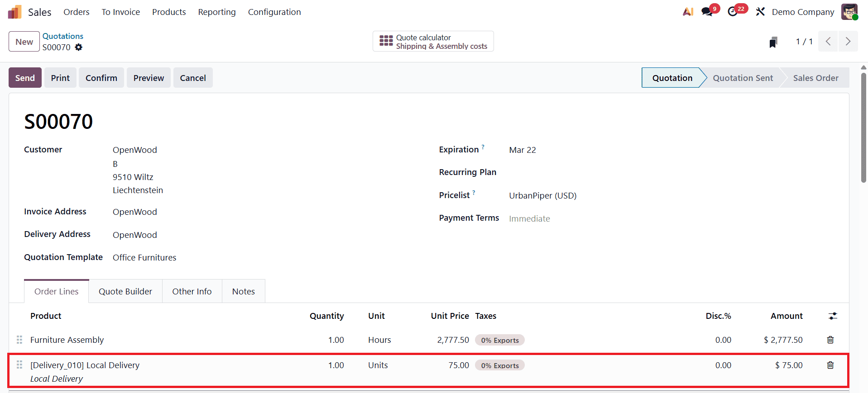Click the 1 / 1 pager counter
The width and height of the screenshot is (868, 393).
click(x=804, y=42)
